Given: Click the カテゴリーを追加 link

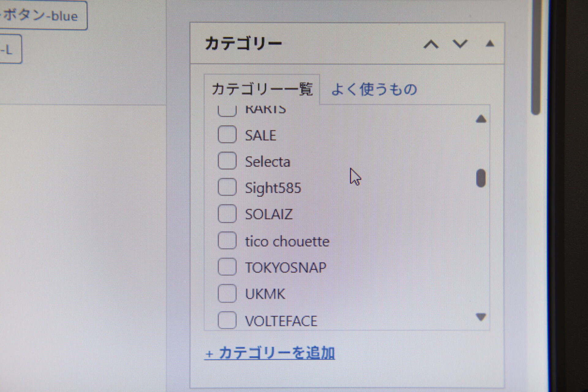Looking at the screenshot, I should [269, 353].
